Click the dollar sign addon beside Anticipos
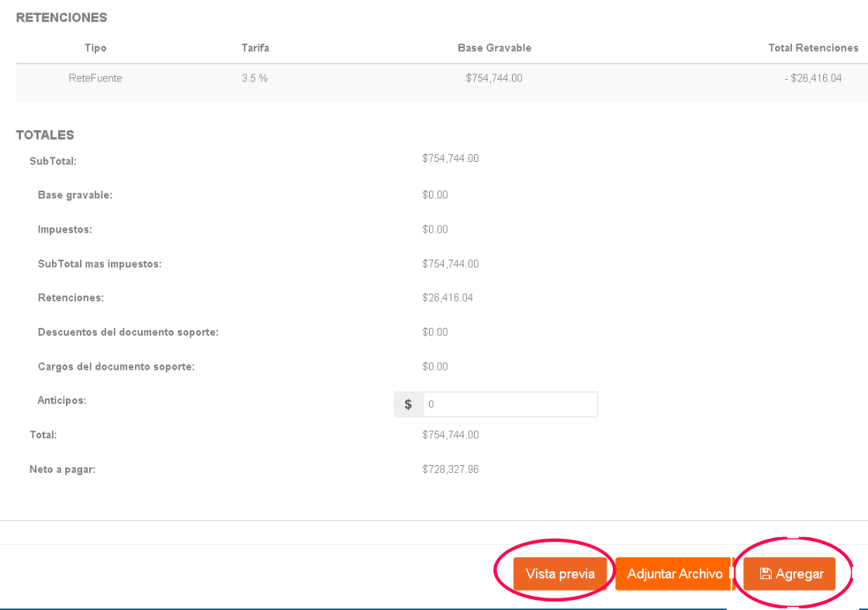This screenshot has width=868, height=610. (x=409, y=405)
